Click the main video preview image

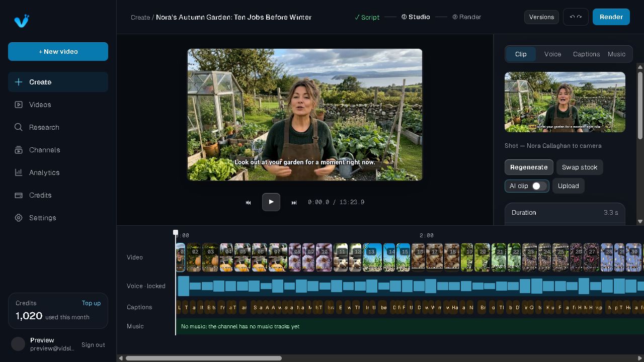pyautogui.click(x=305, y=115)
